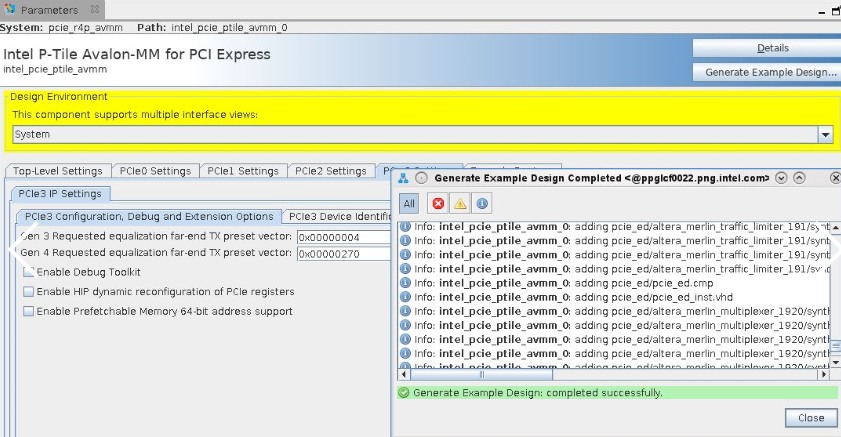
Task: Minimize the Parameters panel
Action: click(x=822, y=12)
